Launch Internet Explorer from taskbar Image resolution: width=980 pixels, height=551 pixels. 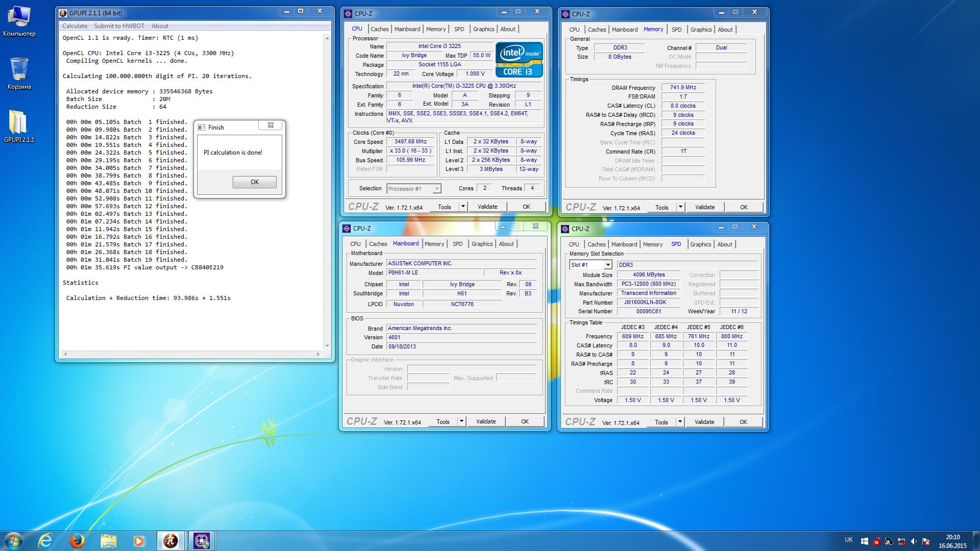click(x=46, y=541)
